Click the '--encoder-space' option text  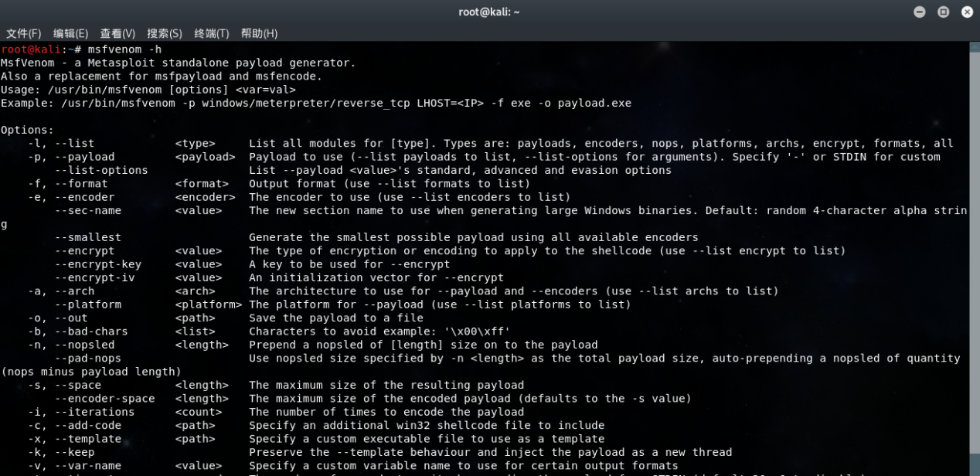[105, 399]
